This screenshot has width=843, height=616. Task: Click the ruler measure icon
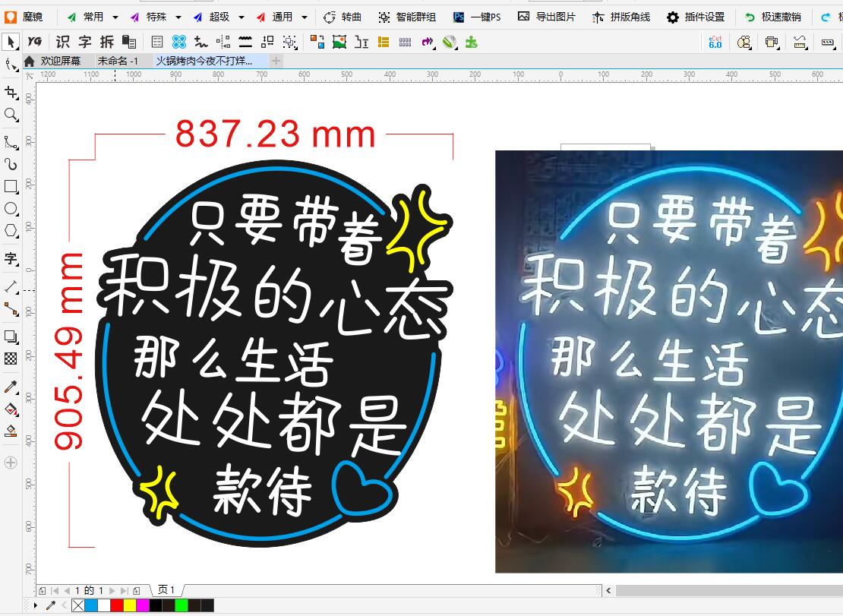tap(800, 42)
